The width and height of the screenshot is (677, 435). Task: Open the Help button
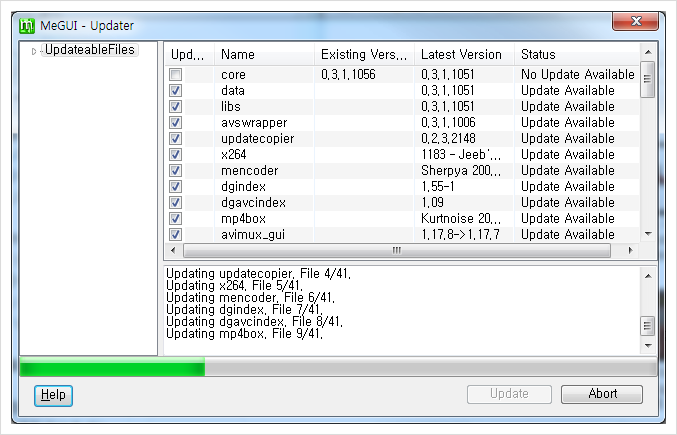[x=54, y=395]
